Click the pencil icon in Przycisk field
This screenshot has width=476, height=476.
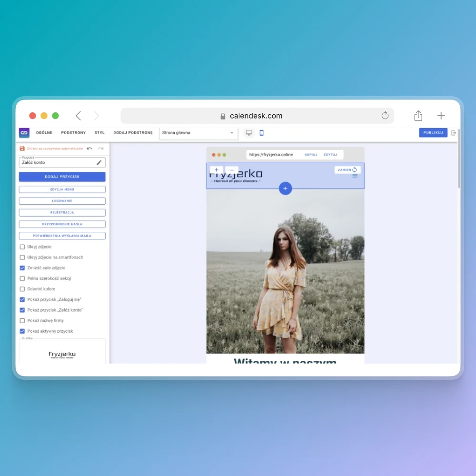click(99, 162)
